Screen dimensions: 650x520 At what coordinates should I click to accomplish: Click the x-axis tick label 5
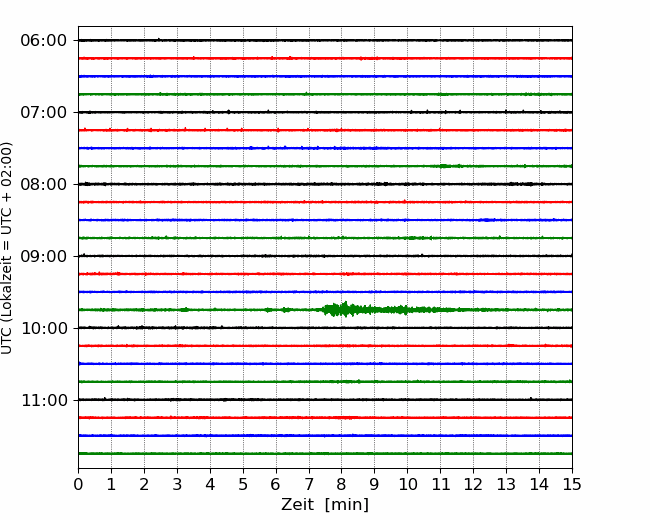[x=243, y=484]
